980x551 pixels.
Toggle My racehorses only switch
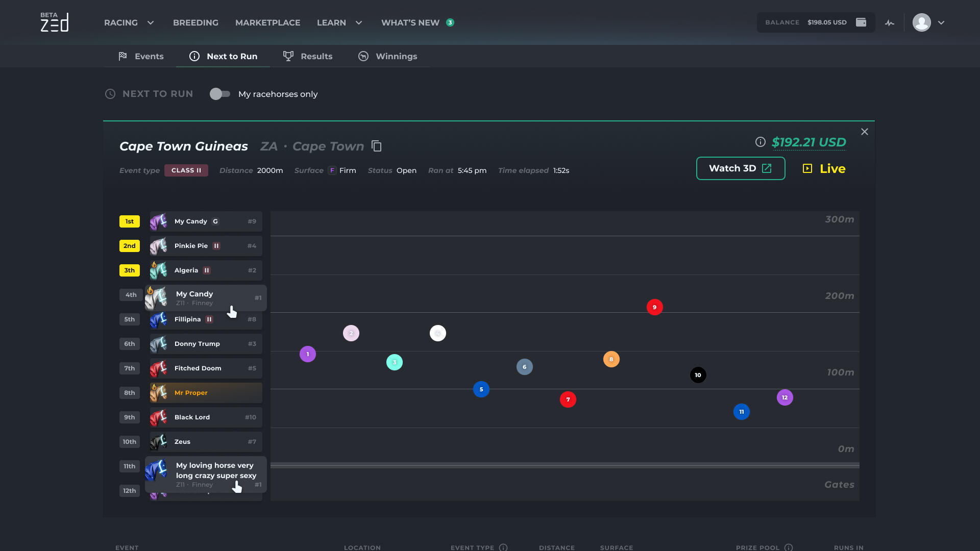[220, 94]
